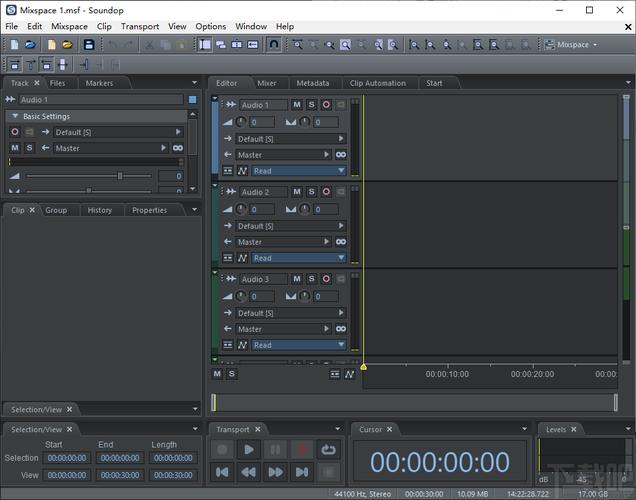
Task: Arm recording on Audio 1 track
Action: coord(326,105)
